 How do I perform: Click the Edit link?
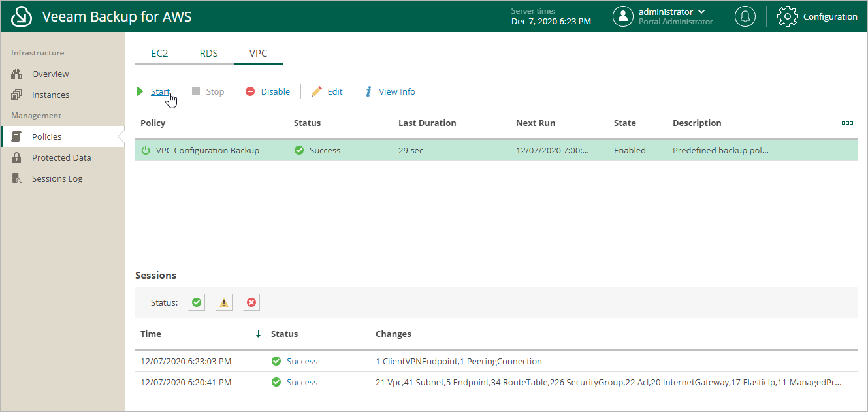tap(335, 92)
